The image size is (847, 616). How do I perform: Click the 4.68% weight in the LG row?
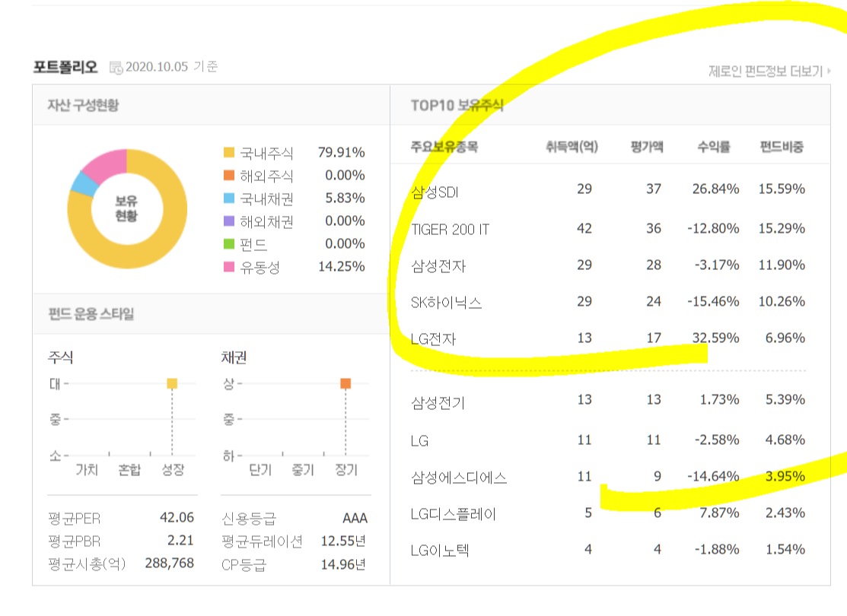785,440
